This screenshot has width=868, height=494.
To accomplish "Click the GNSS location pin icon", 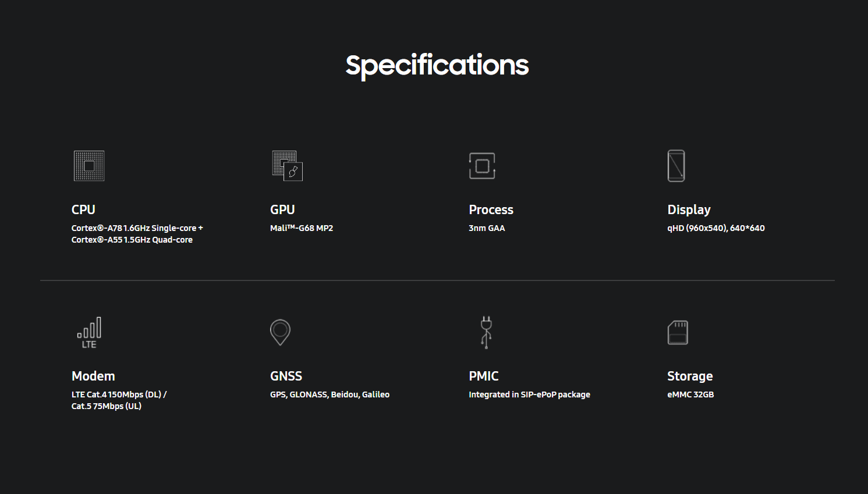I will [x=280, y=332].
